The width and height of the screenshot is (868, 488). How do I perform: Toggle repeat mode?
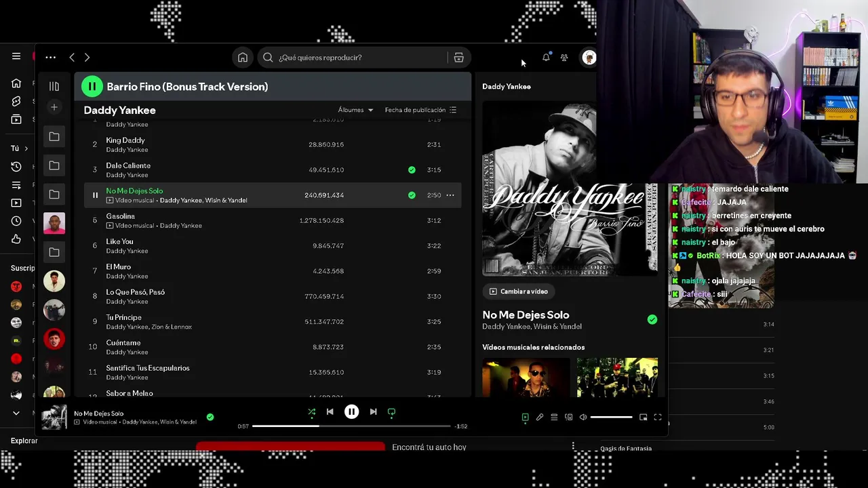[x=391, y=412]
